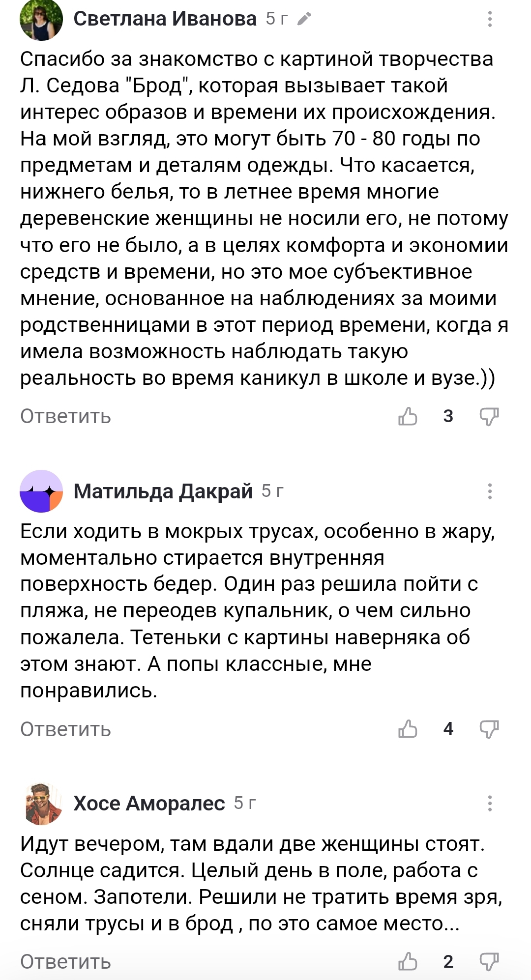The image size is (531, 980).
Task: Open Хосе Аморалес's profile picture
Action: [x=41, y=803]
